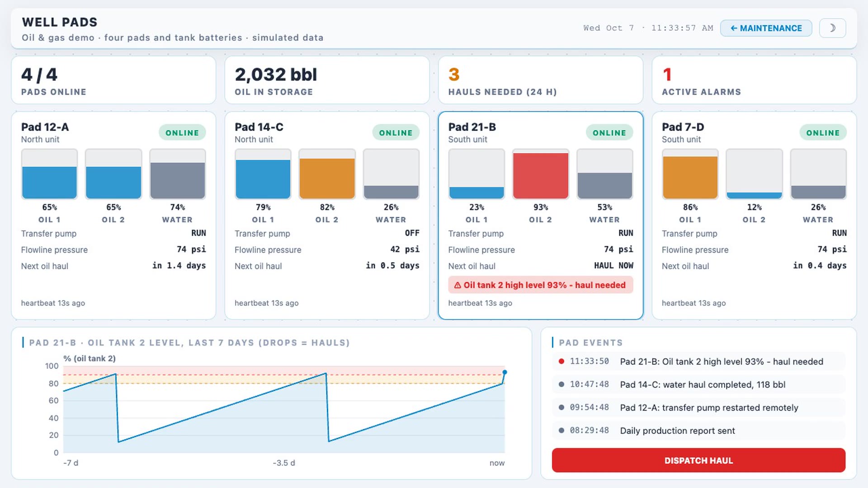This screenshot has width=868, height=488.
Task: Click the Transfer pump OFF status on Pad 14-C
Action: click(x=412, y=233)
